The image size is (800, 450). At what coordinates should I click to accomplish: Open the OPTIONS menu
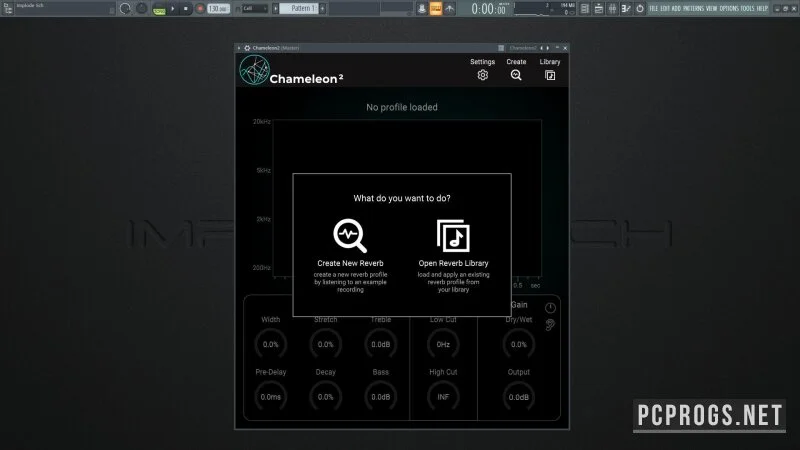[x=729, y=9]
